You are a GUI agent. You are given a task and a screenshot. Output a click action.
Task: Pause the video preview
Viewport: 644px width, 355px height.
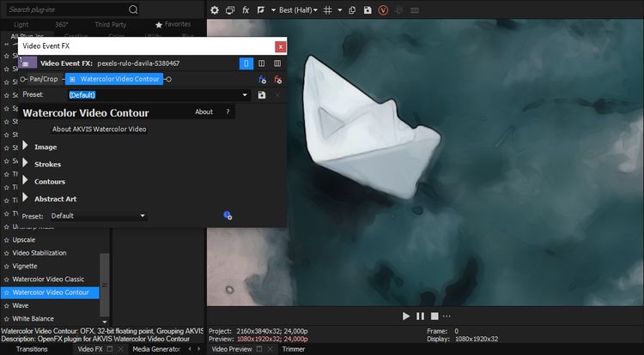click(420, 316)
